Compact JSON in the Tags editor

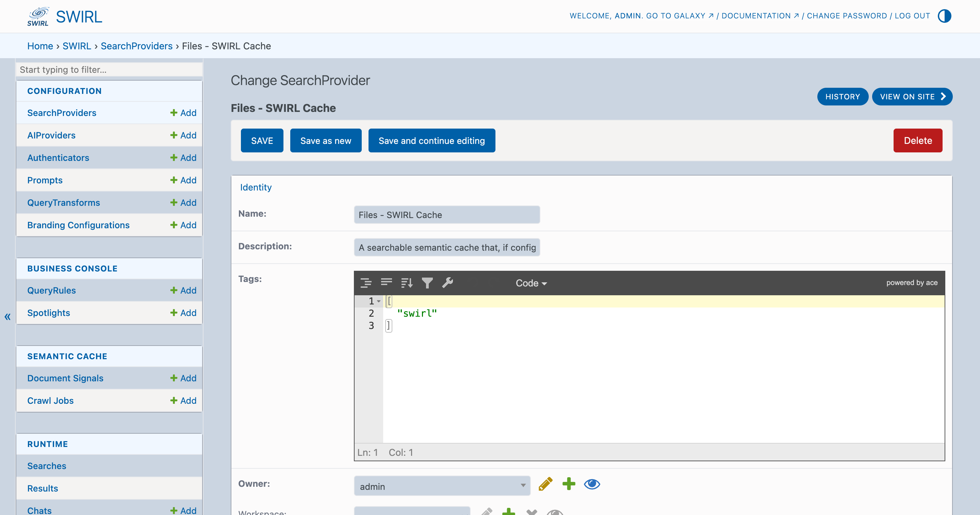point(386,283)
